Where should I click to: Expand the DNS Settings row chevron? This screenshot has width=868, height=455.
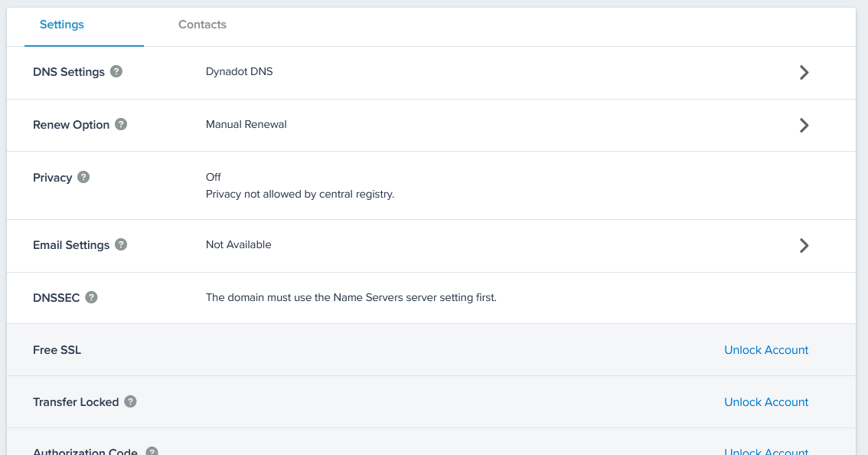(804, 72)
